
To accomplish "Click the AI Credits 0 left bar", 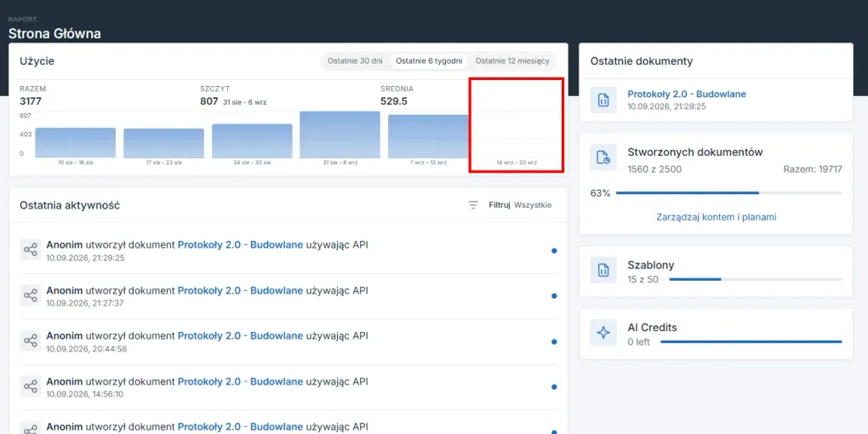I will 751,342.
